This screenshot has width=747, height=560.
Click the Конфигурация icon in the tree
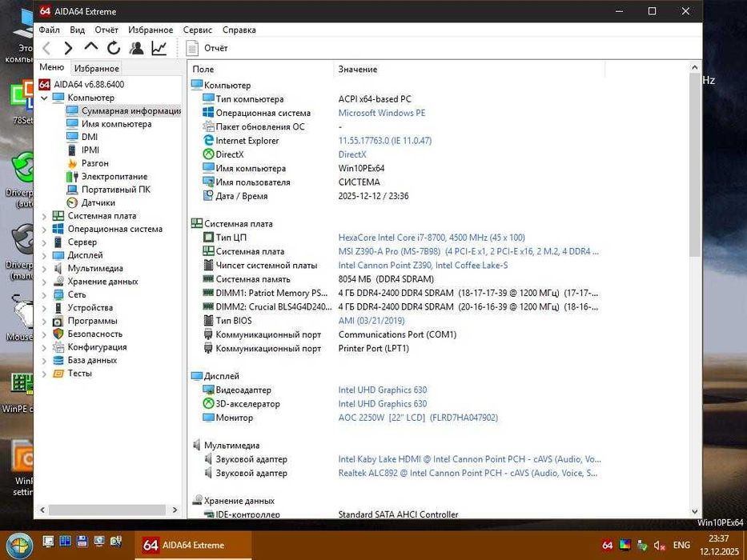58,348
